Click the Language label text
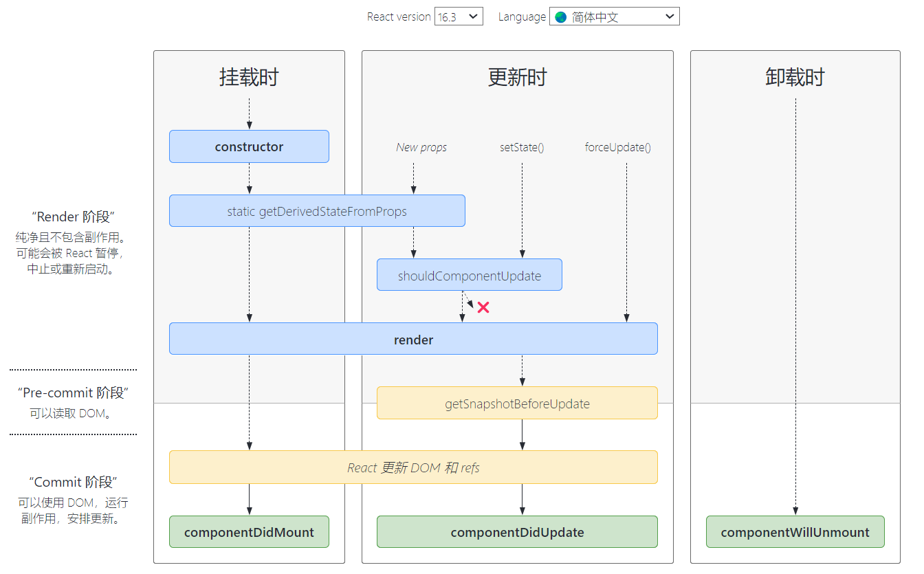924x574 pixels. tap(522, 16)
